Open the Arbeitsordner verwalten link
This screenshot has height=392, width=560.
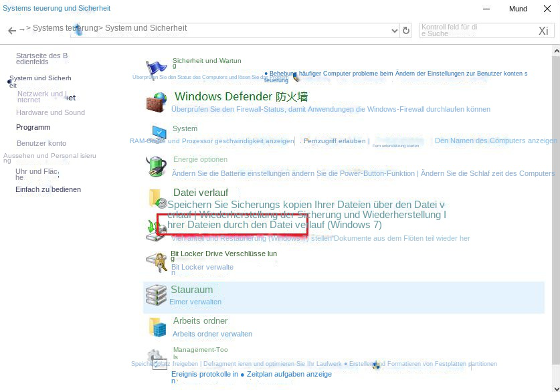(x=212, y=334)
